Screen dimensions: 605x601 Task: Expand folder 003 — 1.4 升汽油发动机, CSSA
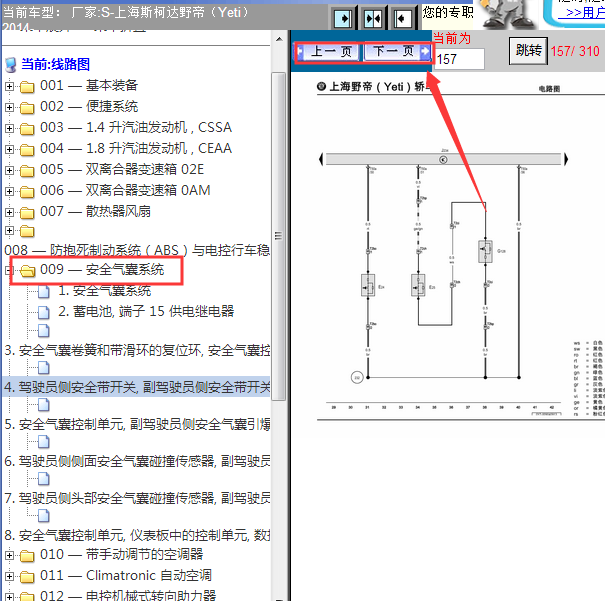(x=9, y=128)
